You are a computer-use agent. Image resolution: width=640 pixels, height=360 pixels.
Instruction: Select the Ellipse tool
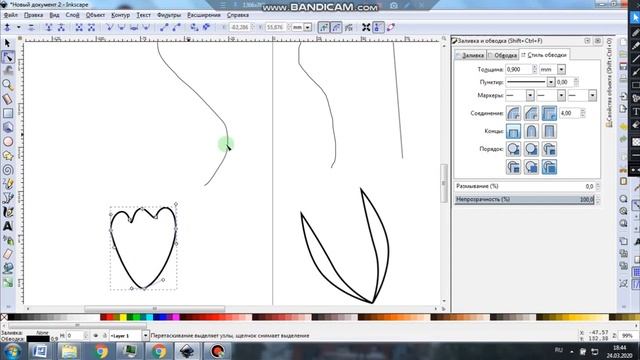tap(7, 142)
